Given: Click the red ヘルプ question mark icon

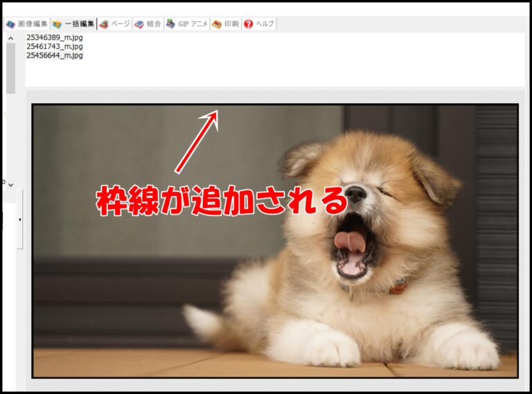Looking at the screenshot, I should click(x=249, y=24).
